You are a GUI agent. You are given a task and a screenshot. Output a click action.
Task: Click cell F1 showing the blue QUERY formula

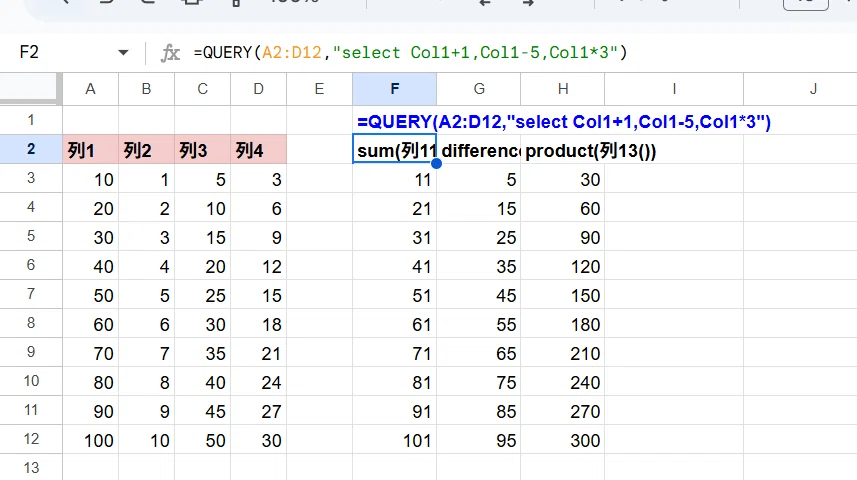[395, 121]
